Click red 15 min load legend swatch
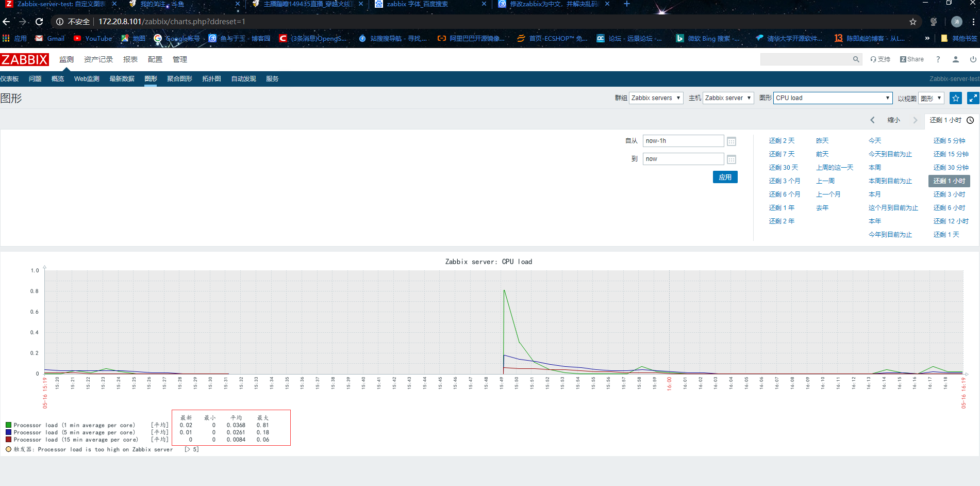This screenshot has width=980, height=486. pos(8,440)
